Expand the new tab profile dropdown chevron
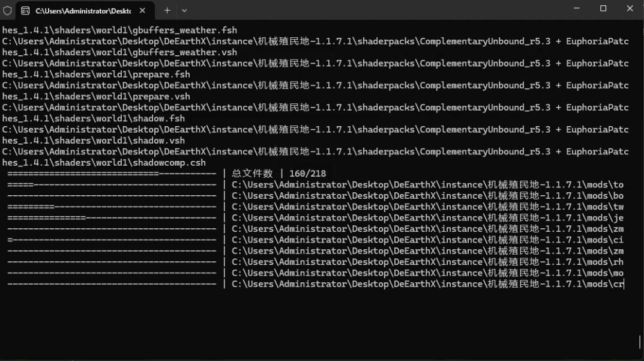 [x=184, y=10]
